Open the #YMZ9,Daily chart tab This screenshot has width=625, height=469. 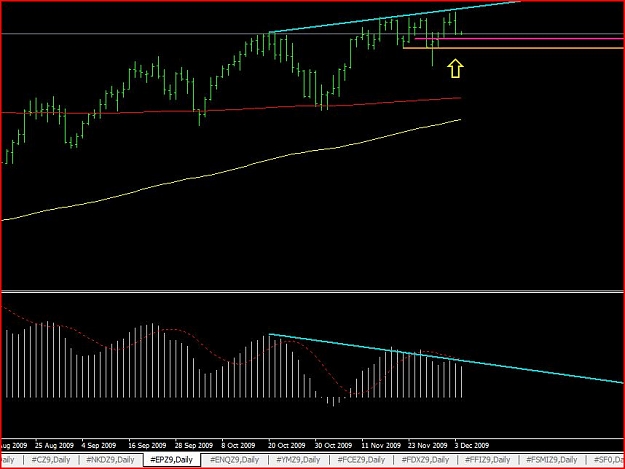click(x=298, y=460)
